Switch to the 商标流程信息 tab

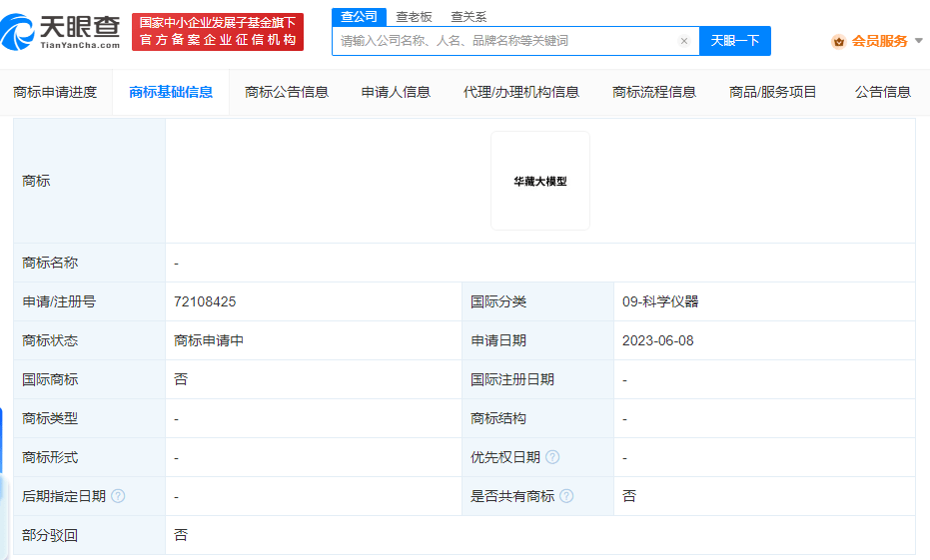pyautogui.click(x=653, y=92)
